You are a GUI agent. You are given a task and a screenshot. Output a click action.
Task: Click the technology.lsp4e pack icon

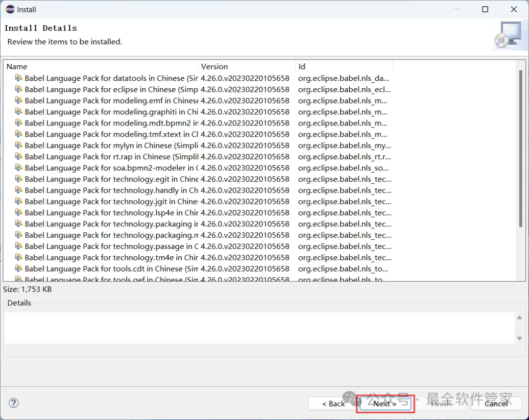pos(19,212)
